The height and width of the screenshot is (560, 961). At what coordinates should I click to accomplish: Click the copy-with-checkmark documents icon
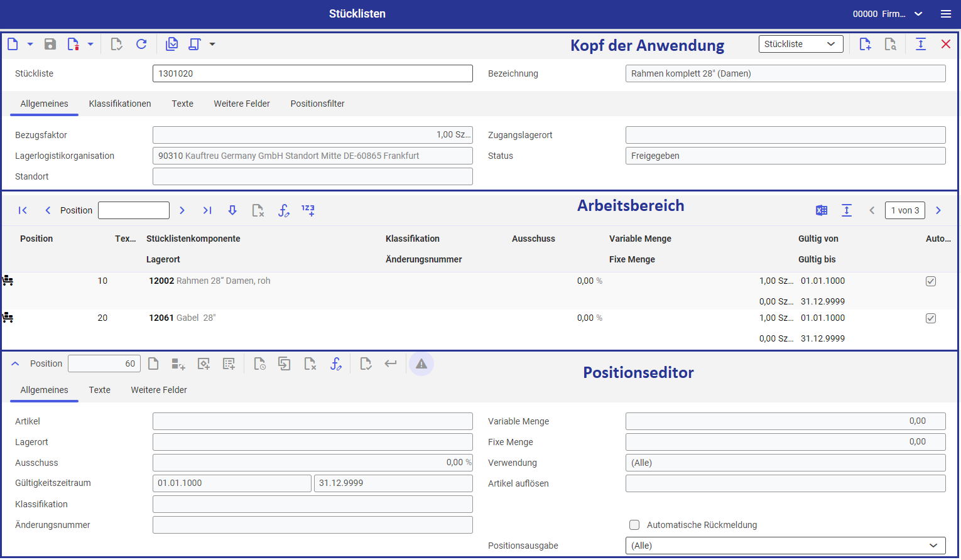click(x=171, y=44)
